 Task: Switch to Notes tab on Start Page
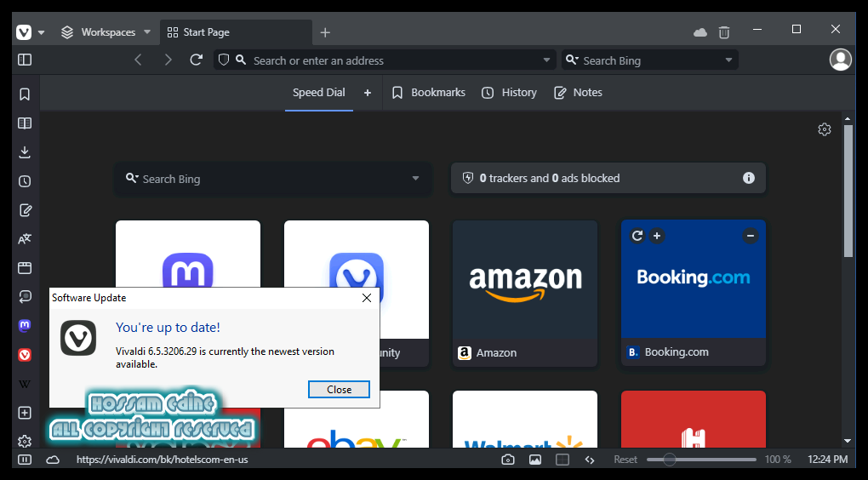coord(578,93)
